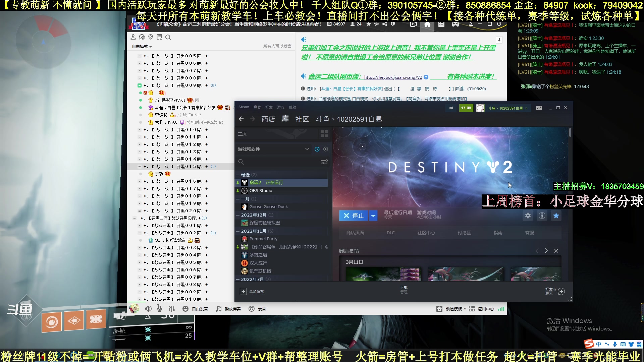
Task: Switch to 商店 tab in Steam
Action: pyautogui.click(x=268, y=119)
